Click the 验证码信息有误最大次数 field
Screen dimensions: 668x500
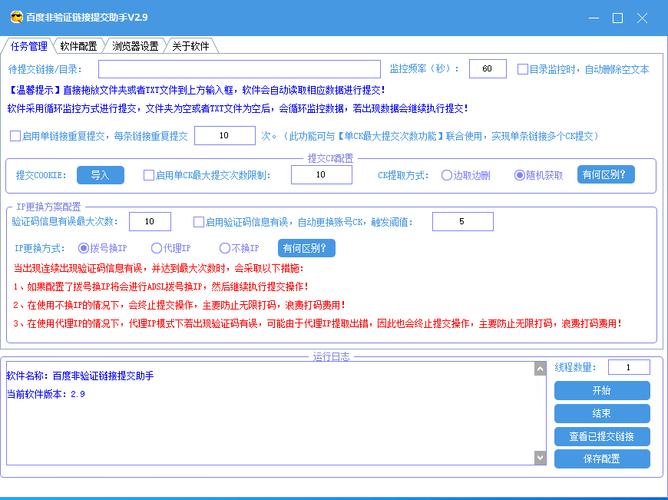pos(150,221)
